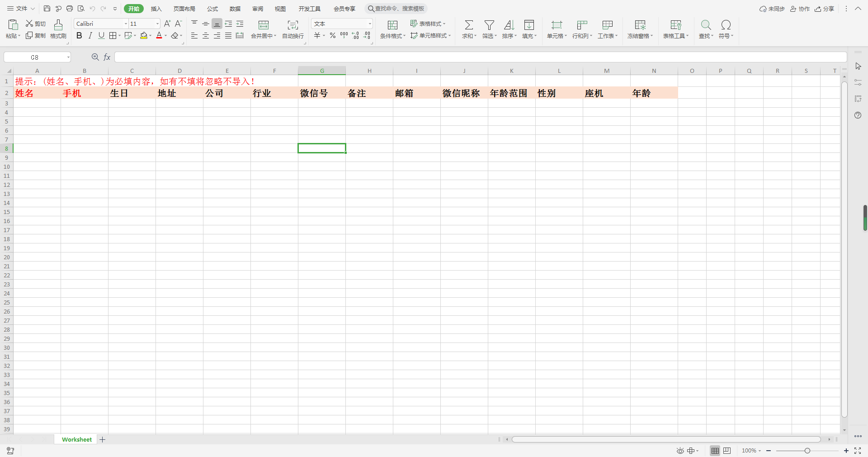The width and height of the screenshot is (868, 457).
Task: Toggle italic formatting
Action: click(x=90, y=36)
